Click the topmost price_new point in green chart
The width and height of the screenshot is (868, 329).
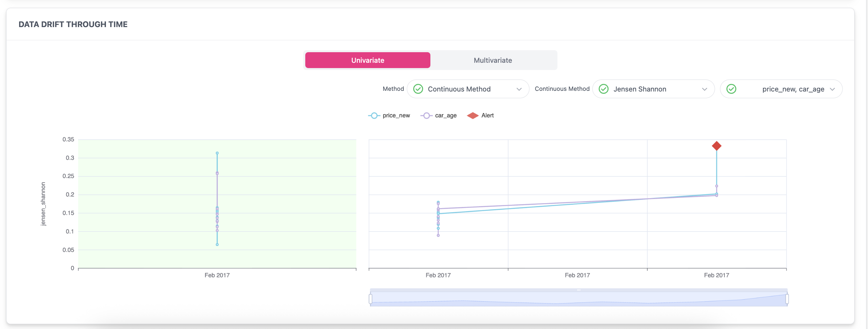217,153
